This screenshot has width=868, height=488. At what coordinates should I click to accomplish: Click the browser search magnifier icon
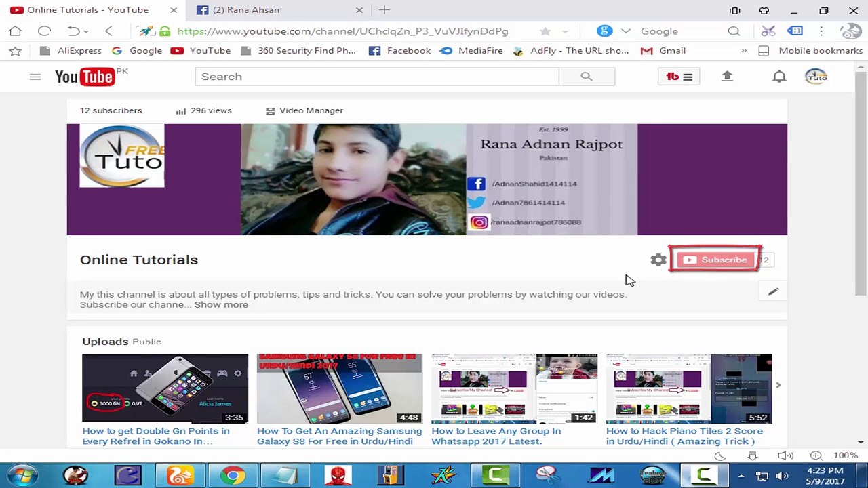pos(734,31)
